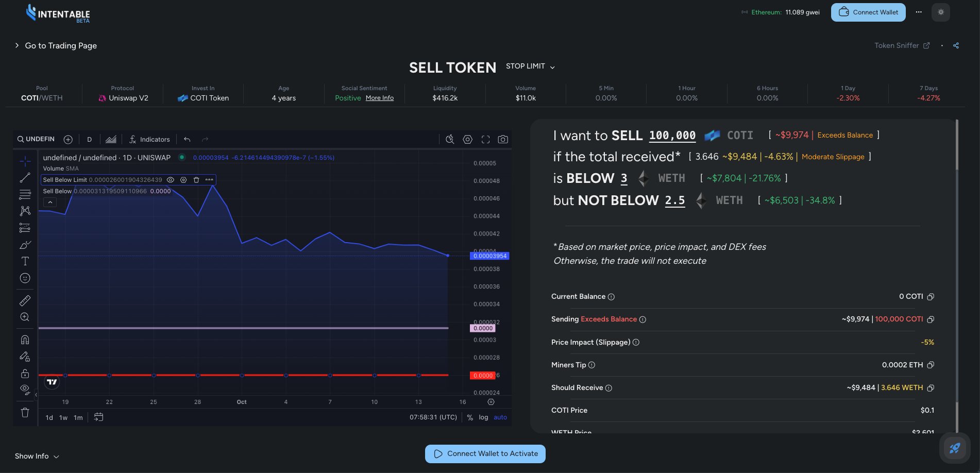Open the Fibonacci retracement tool group

click(25, 194)
